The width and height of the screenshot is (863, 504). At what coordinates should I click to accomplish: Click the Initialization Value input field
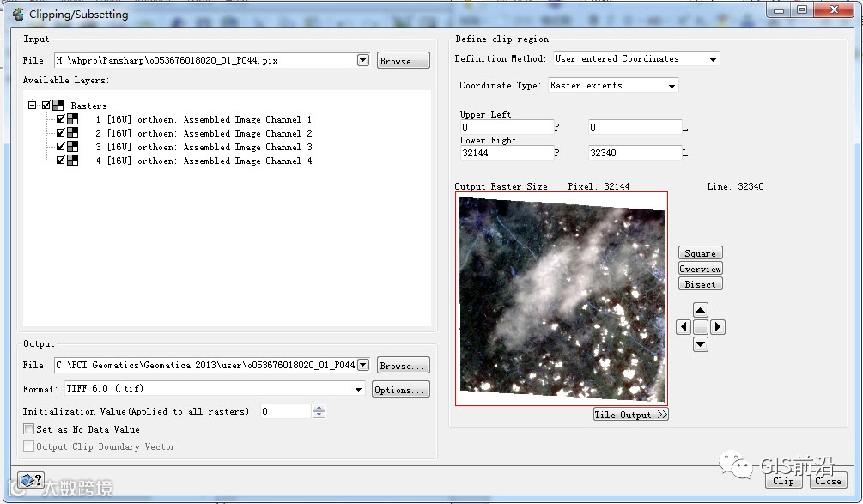[x=286, y=411]
